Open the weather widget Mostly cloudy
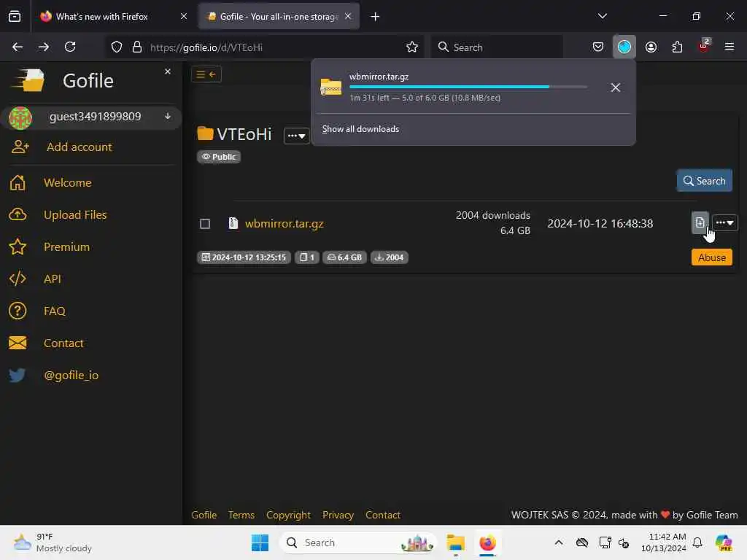The height and width of the screenshot is (560, 747). coord(53,542)
